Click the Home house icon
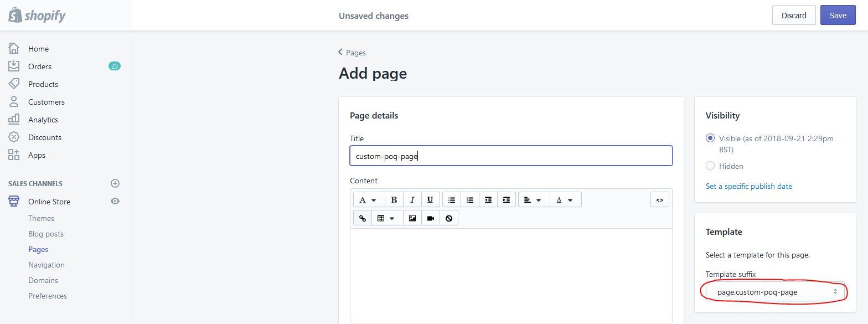 [14, 49]
